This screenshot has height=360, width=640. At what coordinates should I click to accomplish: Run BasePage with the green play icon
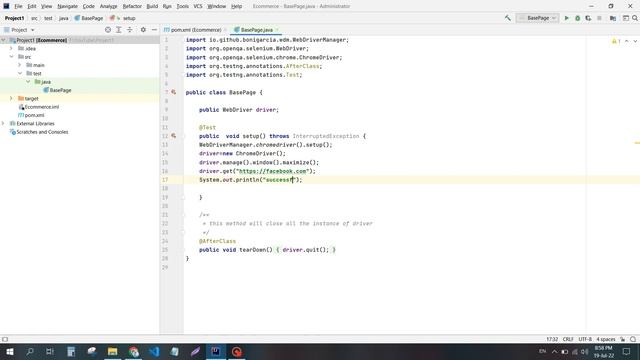pos(567,18)
